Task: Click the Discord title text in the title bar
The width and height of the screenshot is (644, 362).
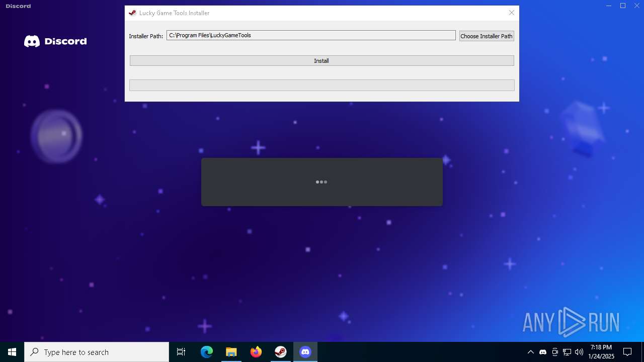Action: 18,6
